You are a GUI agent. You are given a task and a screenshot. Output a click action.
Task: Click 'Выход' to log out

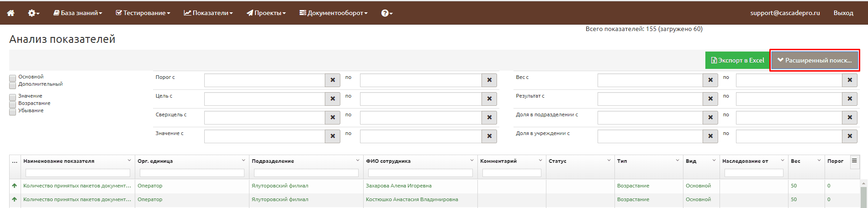tap(843, 13)
